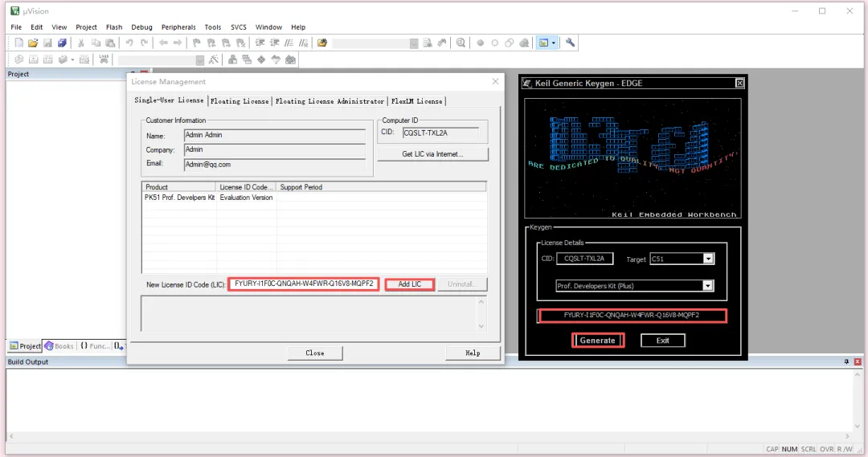The height and width of the screenshot is (457, 868).
Task: Click the Insert Breakpoint red dot icon
Action: (480, 43)
